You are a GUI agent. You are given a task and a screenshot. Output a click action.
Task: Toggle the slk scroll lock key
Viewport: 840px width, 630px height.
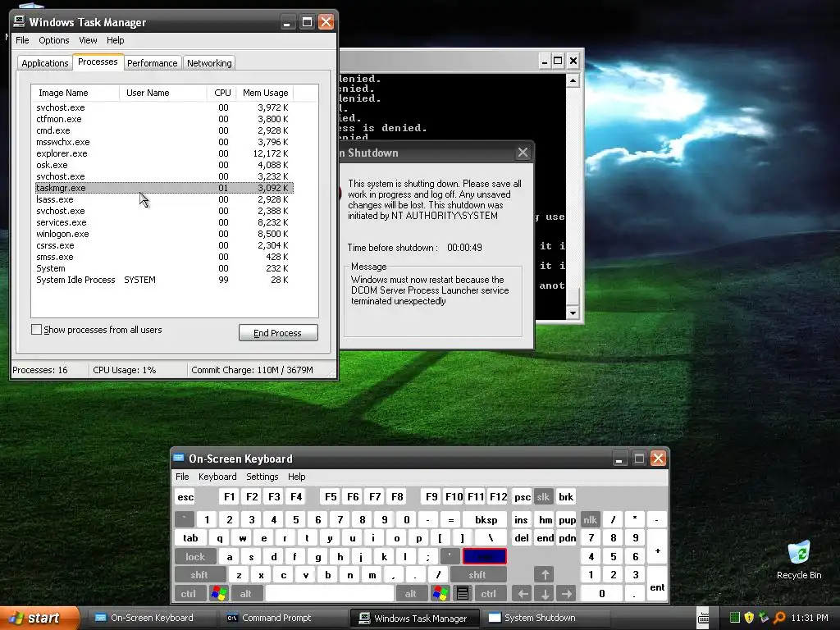(x=543, y=496)
